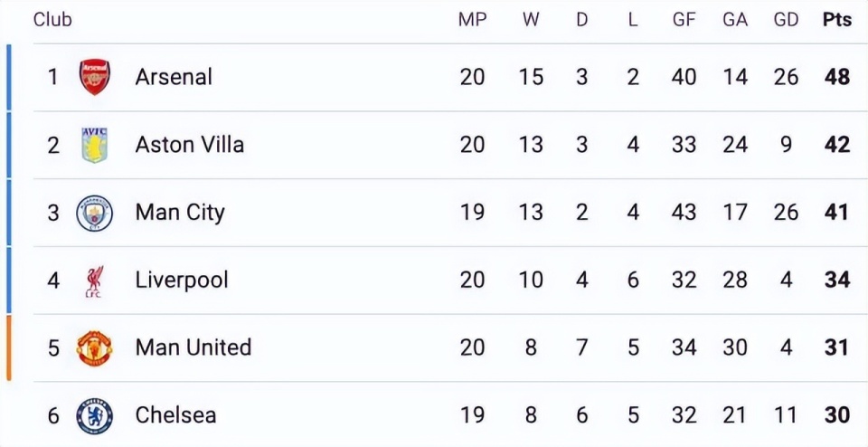Click the MP column header
Screen dimensions: 868x447
point(472,20)
